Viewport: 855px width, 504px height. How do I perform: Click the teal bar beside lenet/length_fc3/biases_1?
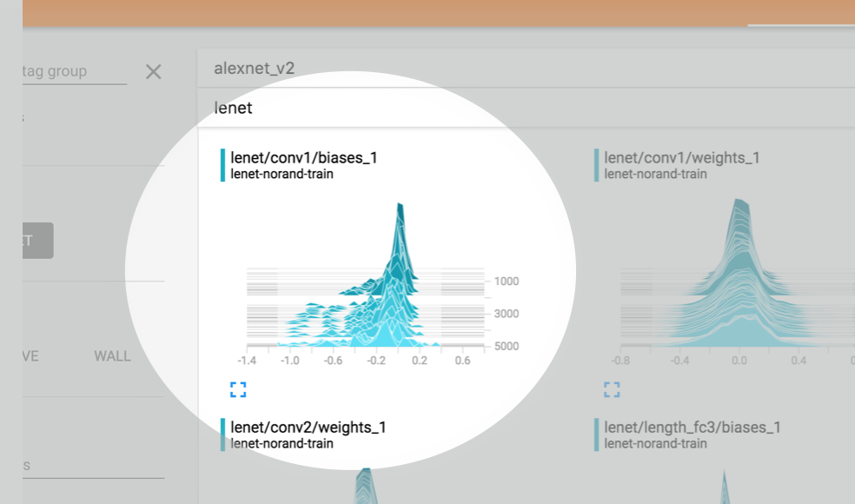(x=596, y=434)
